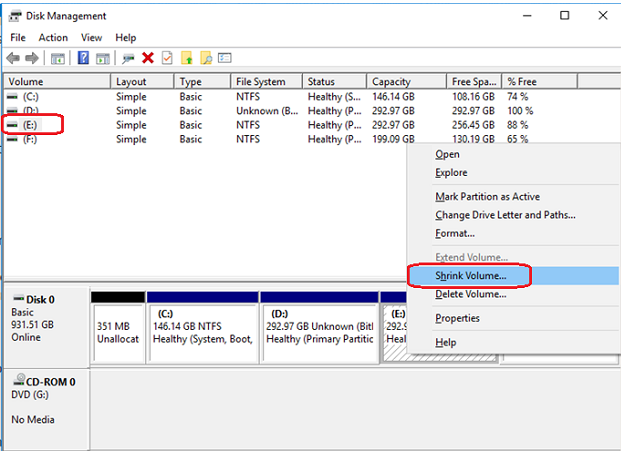Open the View menu

91,38
